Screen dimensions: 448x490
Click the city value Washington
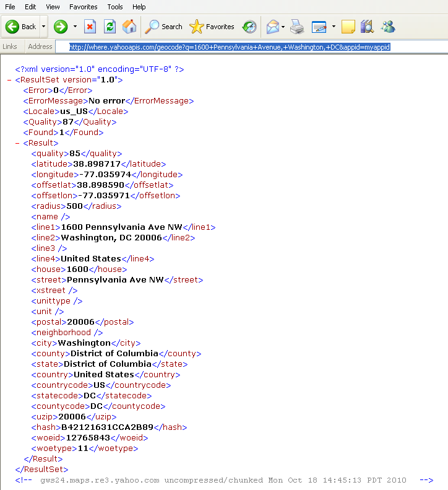84,343
